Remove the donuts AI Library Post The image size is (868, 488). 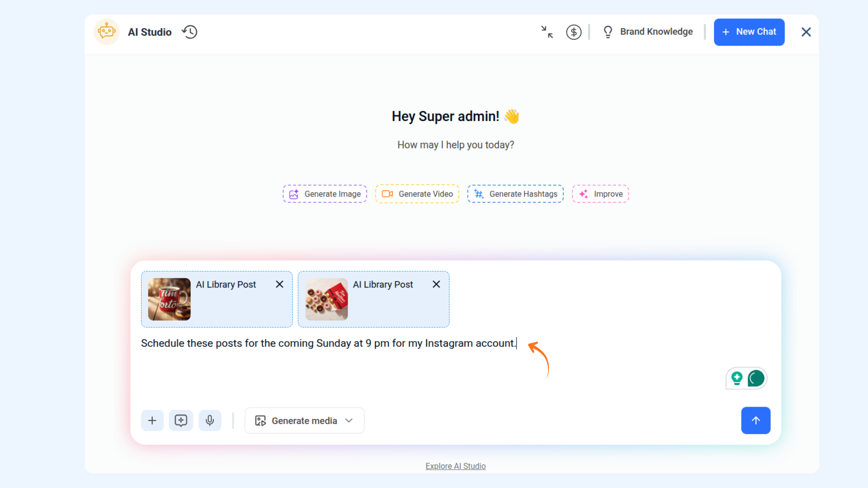pyautogui.click(x=436, y=284)
